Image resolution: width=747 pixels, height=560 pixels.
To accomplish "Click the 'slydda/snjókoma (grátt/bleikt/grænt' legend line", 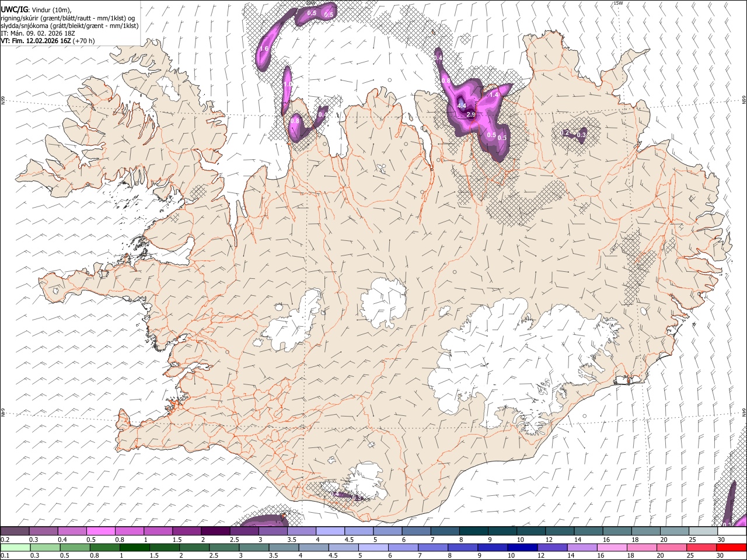I will pos(69,26).
